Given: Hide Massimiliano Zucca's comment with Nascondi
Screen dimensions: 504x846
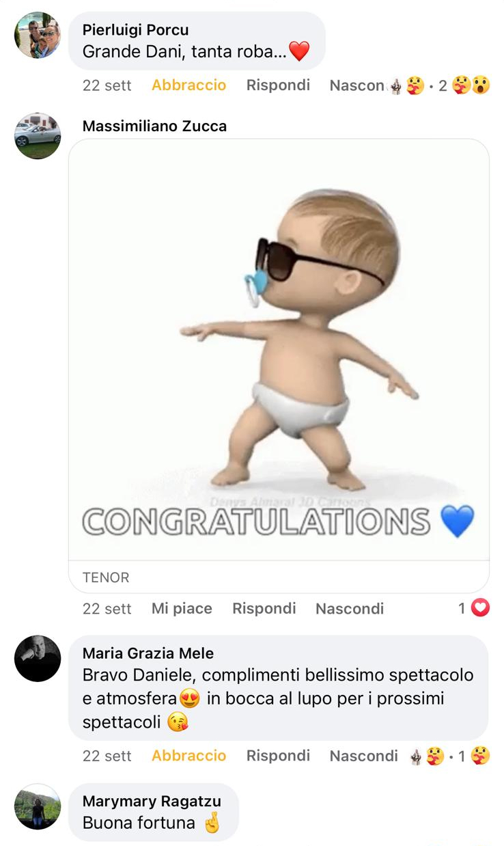Looking at the screenshot, I should click(x=350, y=608).
